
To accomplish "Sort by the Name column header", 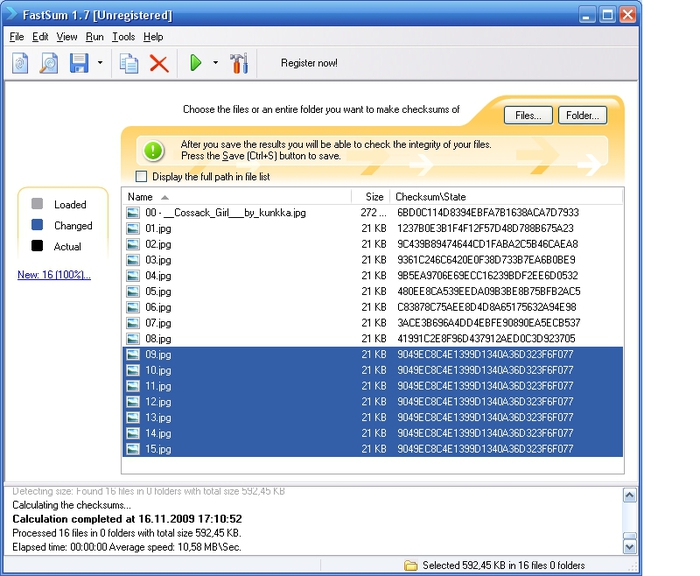I will coord(237,196).
